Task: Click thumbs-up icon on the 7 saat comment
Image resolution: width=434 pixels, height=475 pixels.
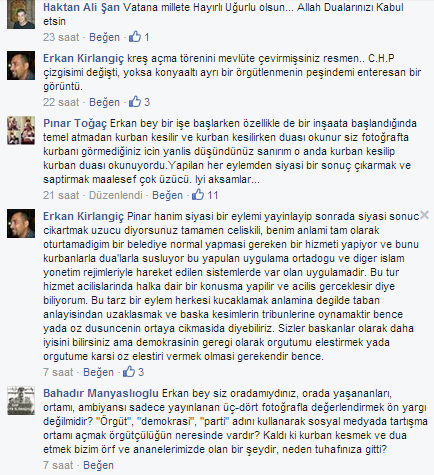Action: tap(129, 372)
